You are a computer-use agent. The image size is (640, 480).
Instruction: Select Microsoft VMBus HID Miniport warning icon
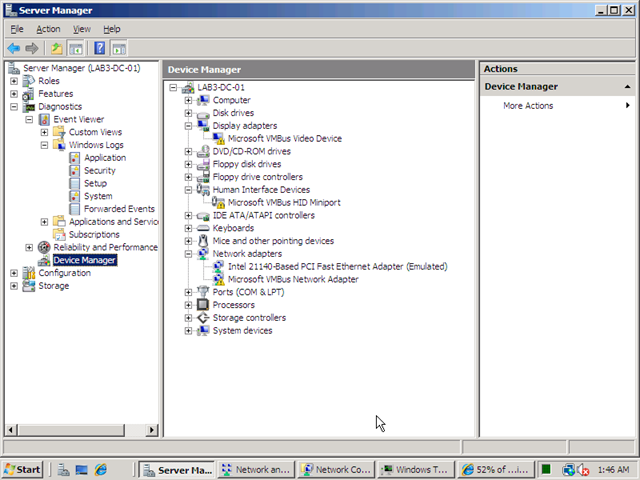pos(218,202)
